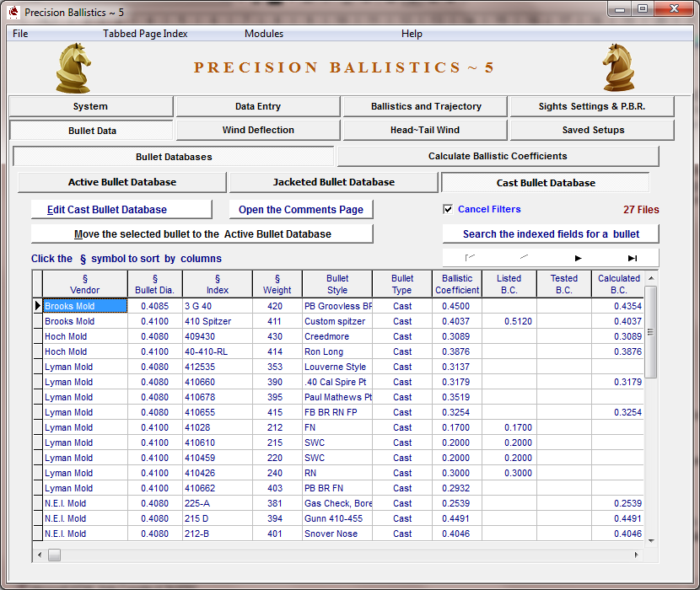Click Open the Comments Page button
This screenshot has height=590, width=700.
301,209
